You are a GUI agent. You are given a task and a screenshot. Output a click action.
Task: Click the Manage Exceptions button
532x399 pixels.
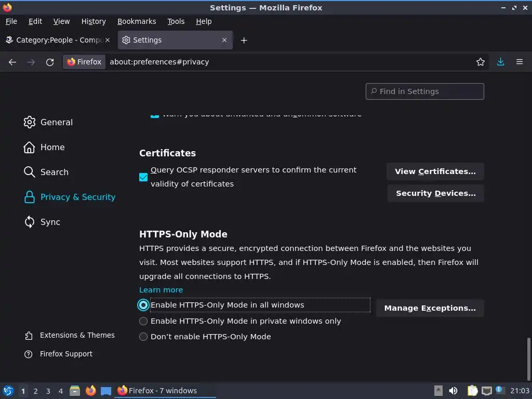point(430,308)
